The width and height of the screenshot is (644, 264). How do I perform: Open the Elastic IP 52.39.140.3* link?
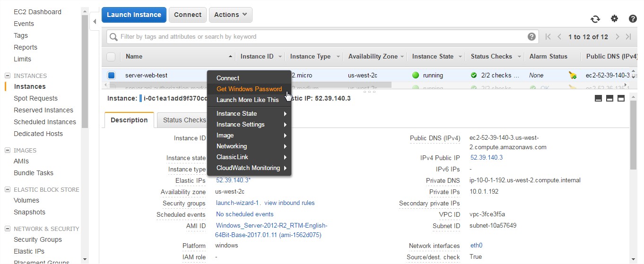click(x=234, y=180)
